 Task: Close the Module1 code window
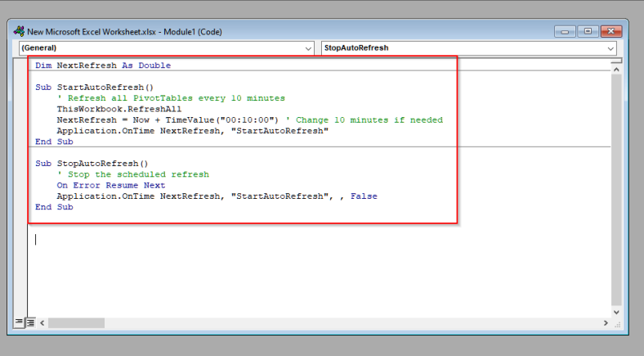[x=609, y=31]
